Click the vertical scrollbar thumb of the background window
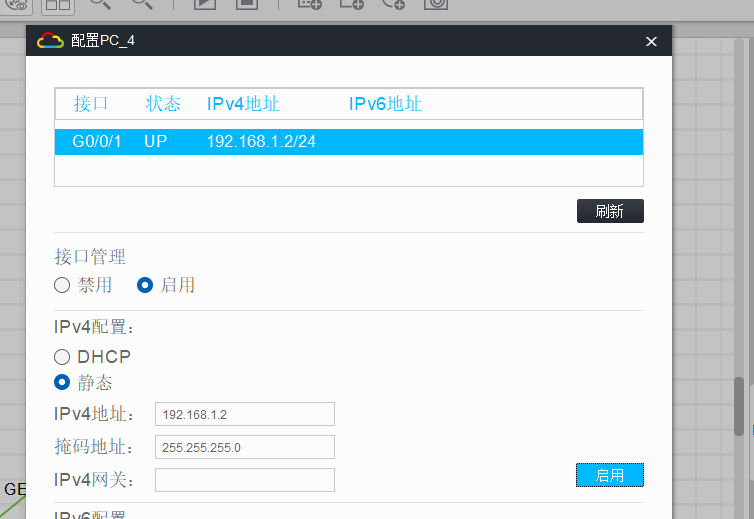The width and height of the screenshot is (754, 519). pos(739,406)
